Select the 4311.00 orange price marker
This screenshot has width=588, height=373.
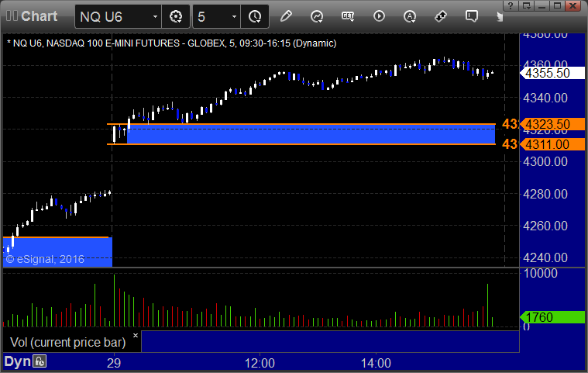tap(552, 144)
